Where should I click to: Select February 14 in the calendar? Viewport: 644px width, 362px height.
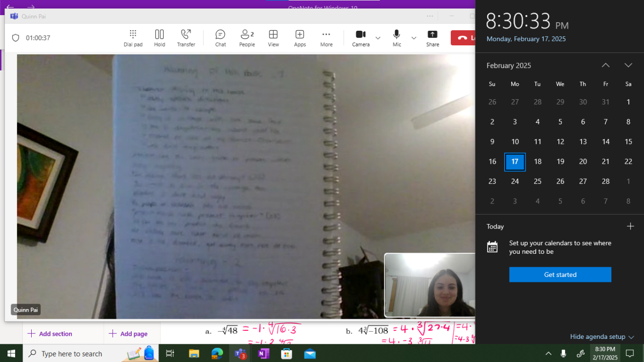coord(606,142)
